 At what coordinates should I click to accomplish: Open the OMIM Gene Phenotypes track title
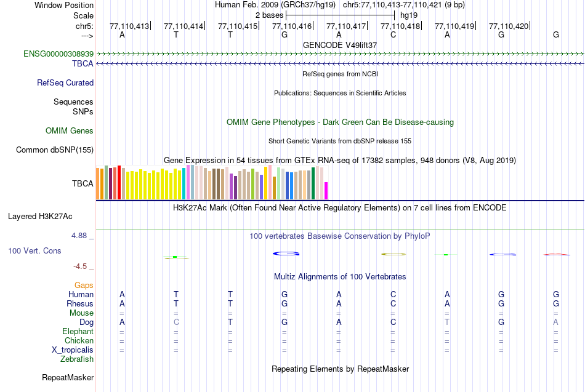[x=340, y=122]
